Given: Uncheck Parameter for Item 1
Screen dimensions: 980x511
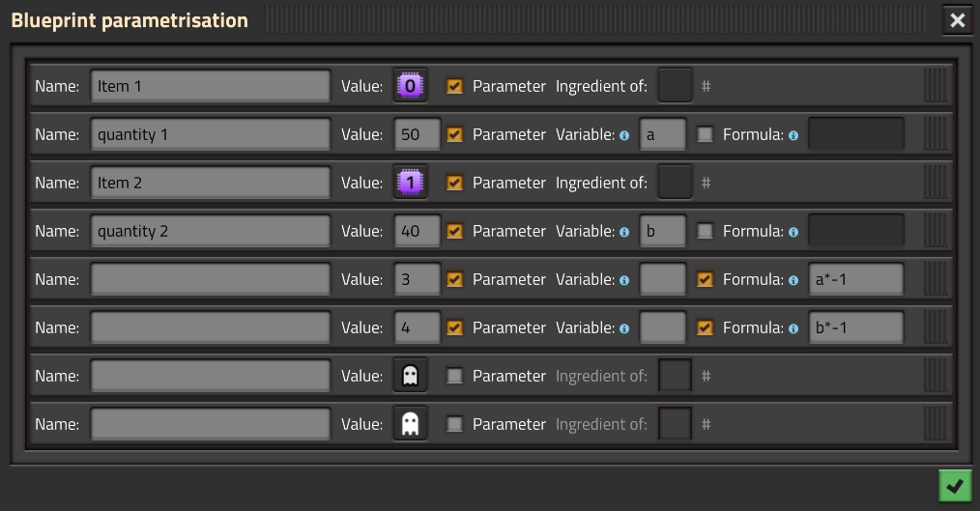Looking at the screenshot, I should click(455, 86).
